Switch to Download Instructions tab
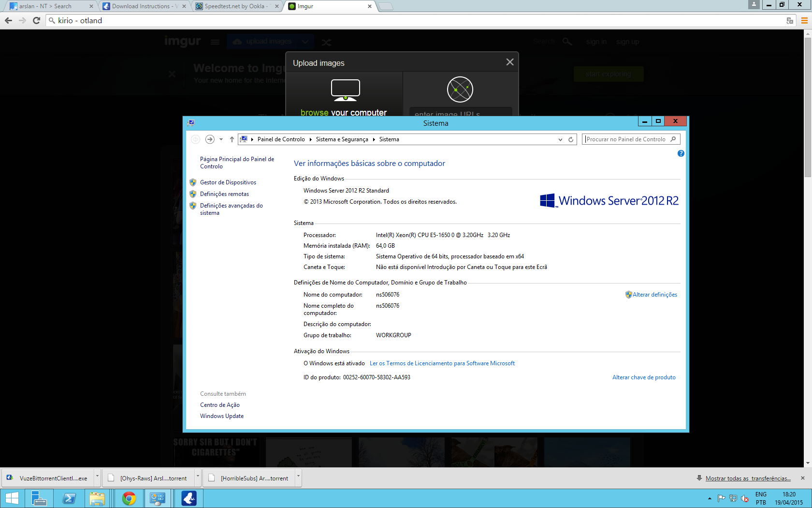This screenshot has height=508, width=812. click(145, 6)
